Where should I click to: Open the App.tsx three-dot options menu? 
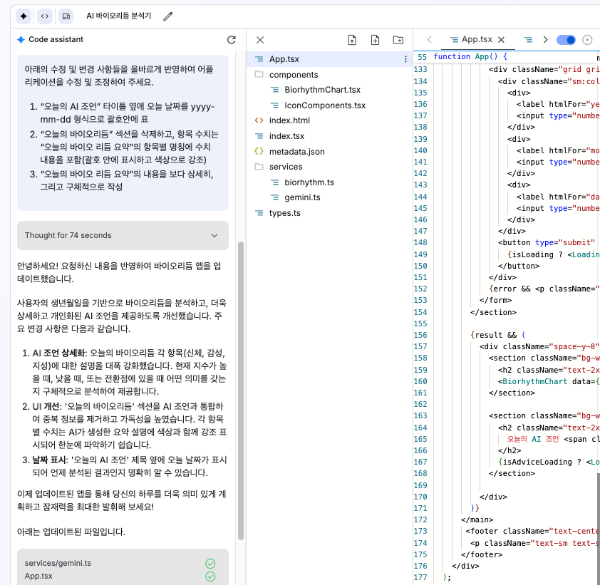pos(406,59)
